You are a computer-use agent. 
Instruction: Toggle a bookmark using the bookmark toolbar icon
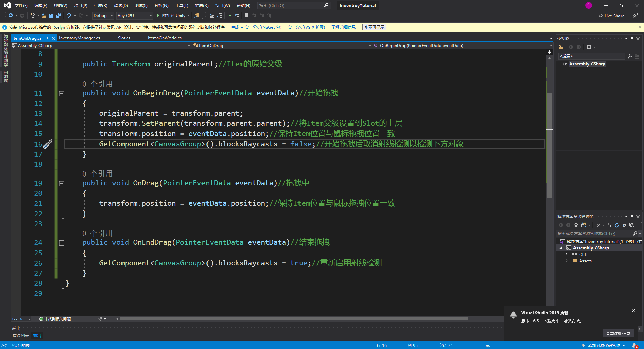click(246, 16)
